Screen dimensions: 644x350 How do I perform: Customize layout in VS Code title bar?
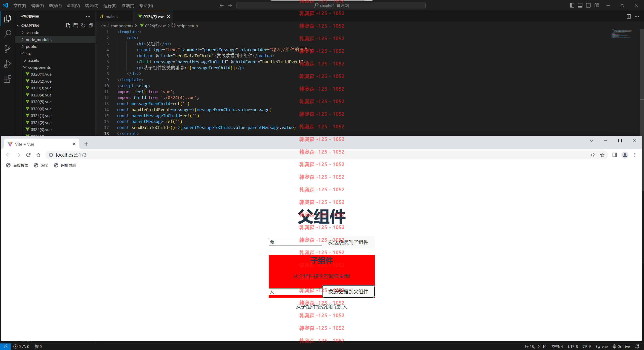597,5
